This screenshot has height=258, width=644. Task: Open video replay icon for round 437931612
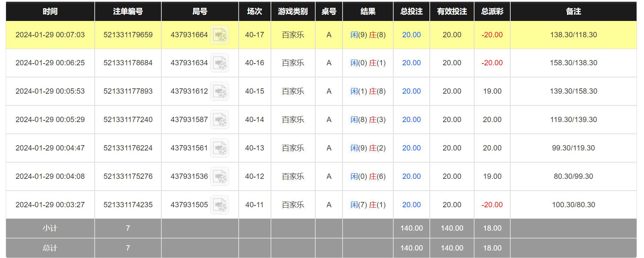pos(220,91)
